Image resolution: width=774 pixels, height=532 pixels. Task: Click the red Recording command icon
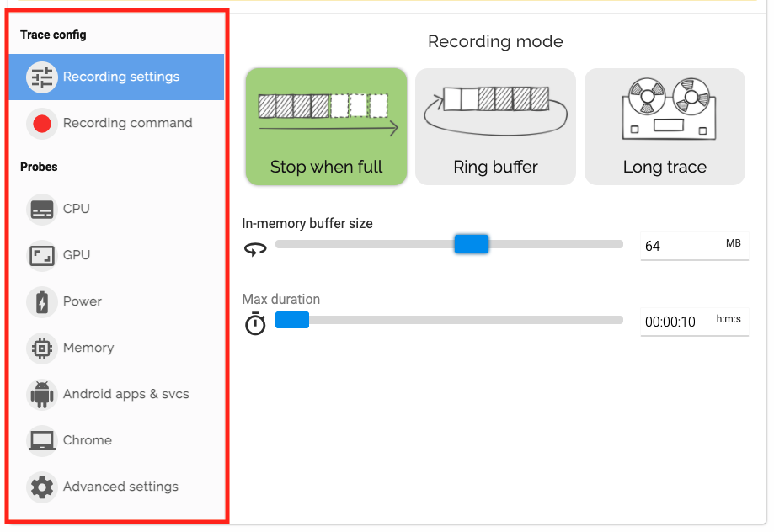(x=41, y=124)
